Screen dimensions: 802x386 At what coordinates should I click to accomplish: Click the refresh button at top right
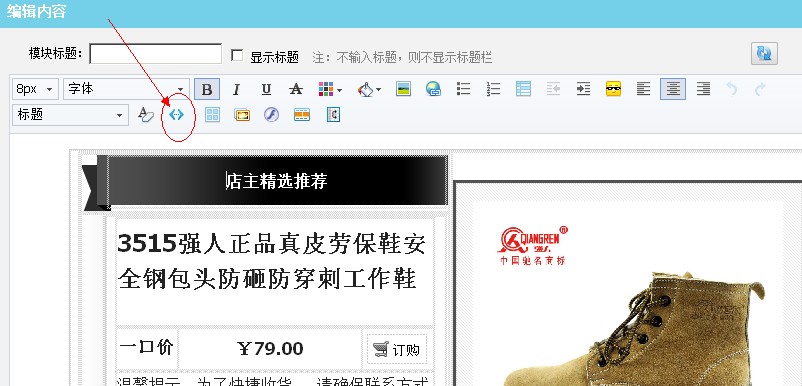click(x=764, y=54)
